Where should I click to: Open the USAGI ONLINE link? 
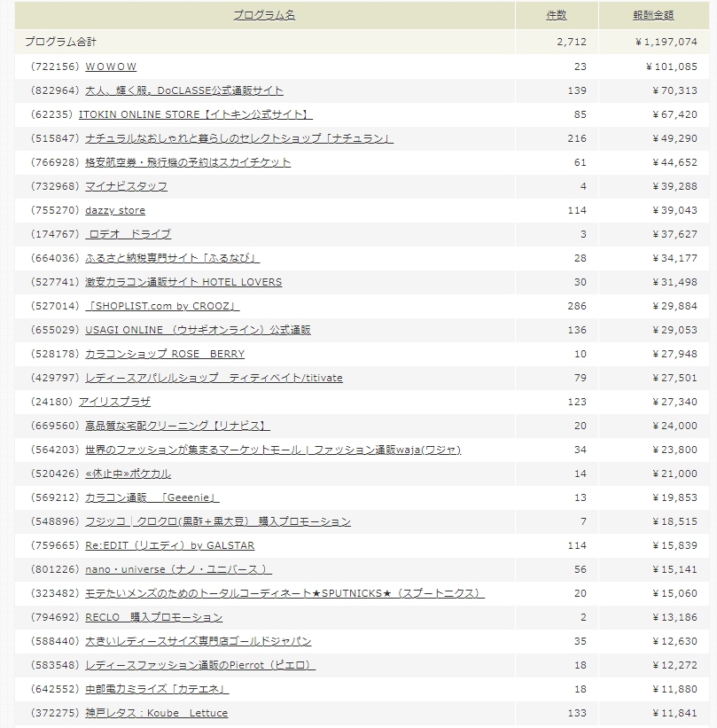tap(199, 330)
